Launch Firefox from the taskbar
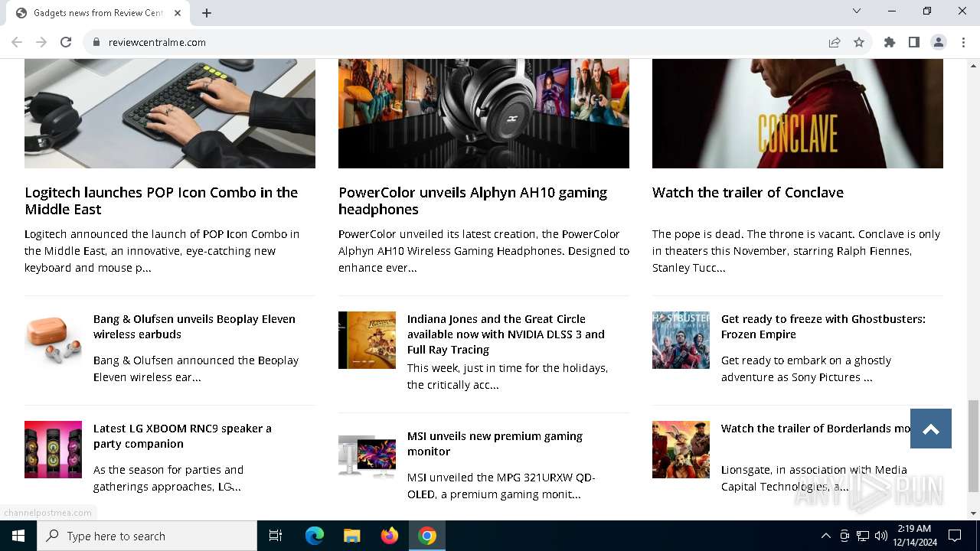 (390, 536)
